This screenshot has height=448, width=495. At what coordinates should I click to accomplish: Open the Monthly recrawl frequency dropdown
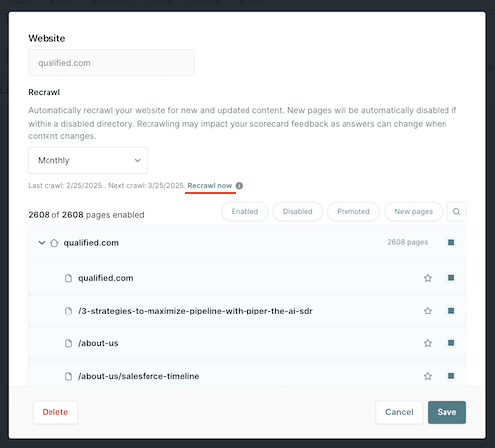pos(87,160)
